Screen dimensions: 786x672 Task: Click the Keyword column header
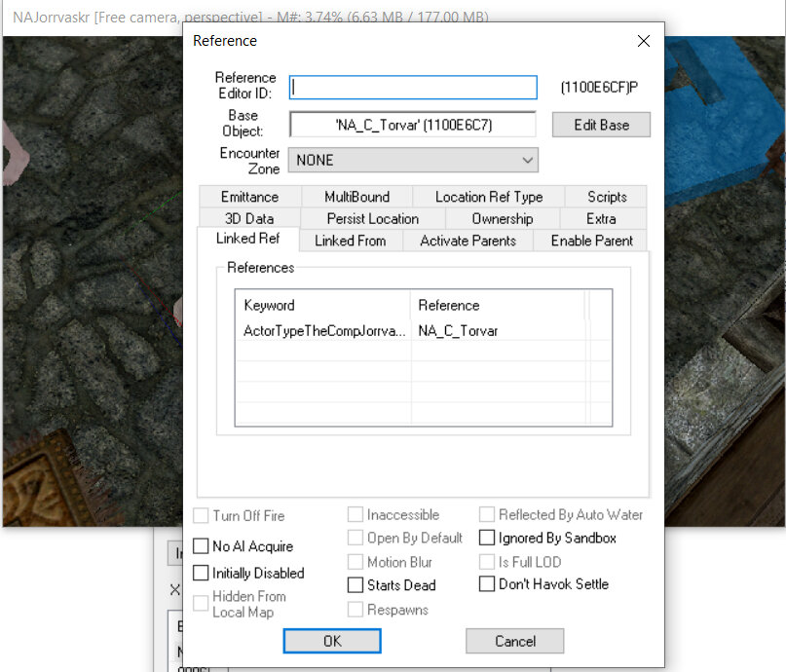[x=322, y=305]
